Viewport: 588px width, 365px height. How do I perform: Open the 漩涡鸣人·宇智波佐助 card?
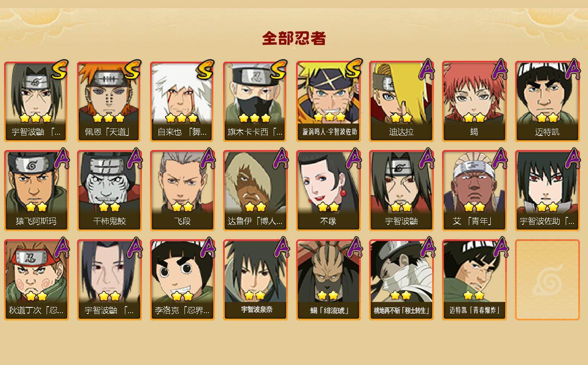pyautogui.click(x=328, y=101)
